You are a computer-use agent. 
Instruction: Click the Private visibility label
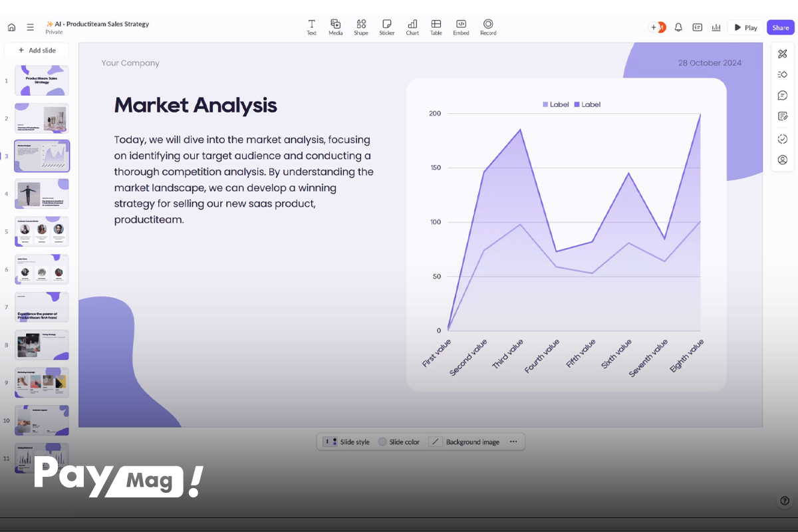click(x=55, y=32)
